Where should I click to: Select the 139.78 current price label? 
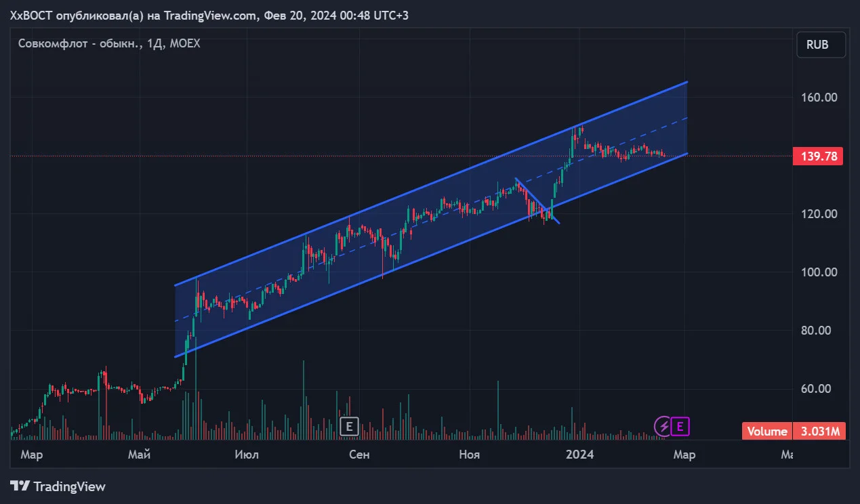[x=819, y=156]
